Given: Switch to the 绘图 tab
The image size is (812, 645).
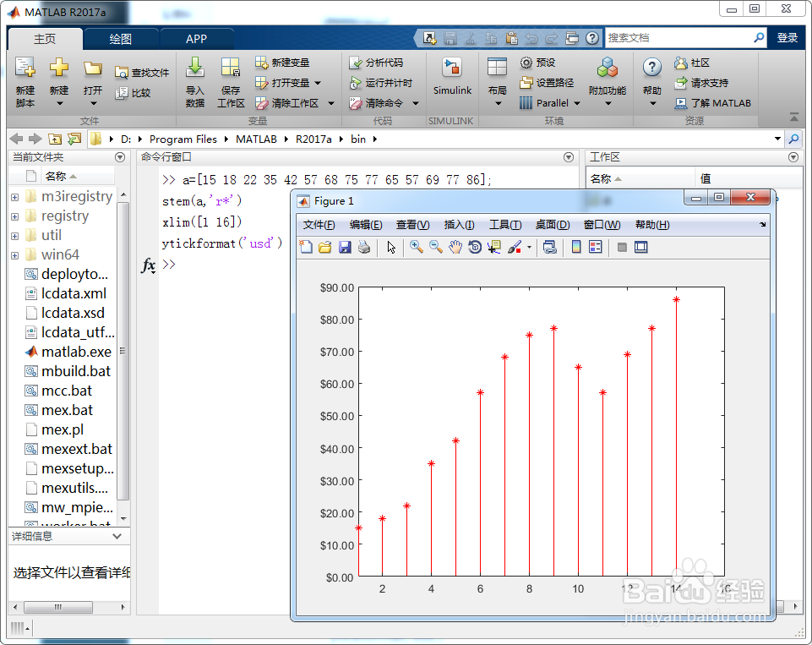Looking at the screenshot, I should (x=121, y=39).
